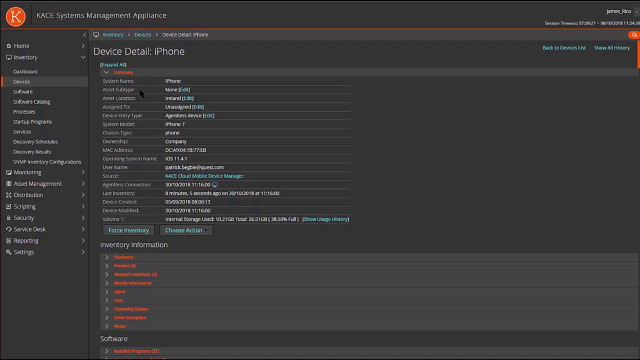Viewport: 640px width, 360px height.
Task: Click the Force Inventory button
Action: tap(129, 230)
